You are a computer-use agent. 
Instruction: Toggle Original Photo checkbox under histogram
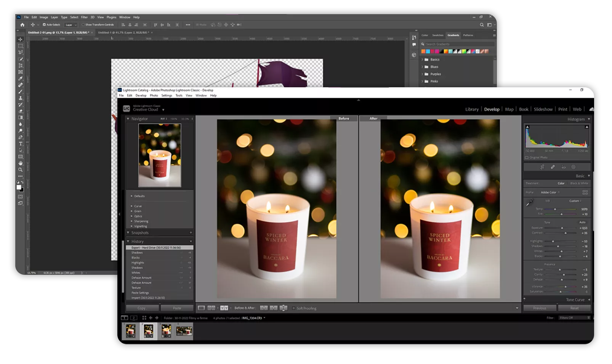(x=527, y=157)
